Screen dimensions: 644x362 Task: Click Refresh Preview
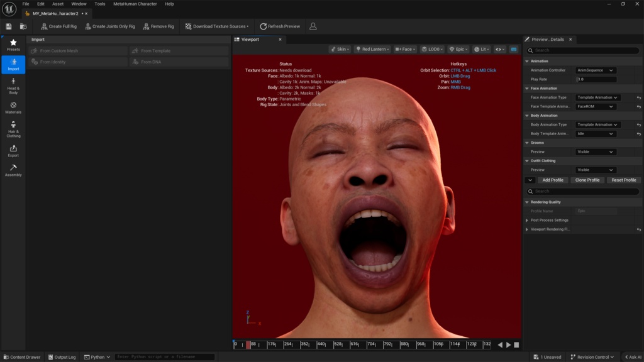click(x=280, y=26)
